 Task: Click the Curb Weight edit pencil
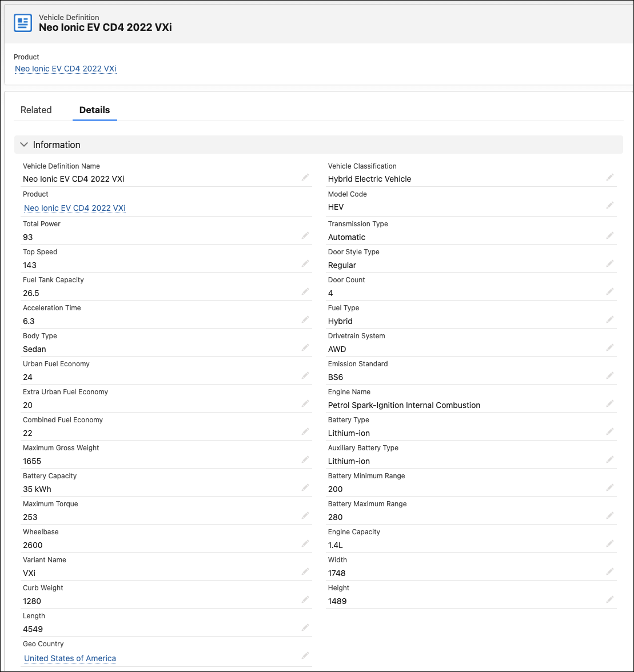point(305,599)
